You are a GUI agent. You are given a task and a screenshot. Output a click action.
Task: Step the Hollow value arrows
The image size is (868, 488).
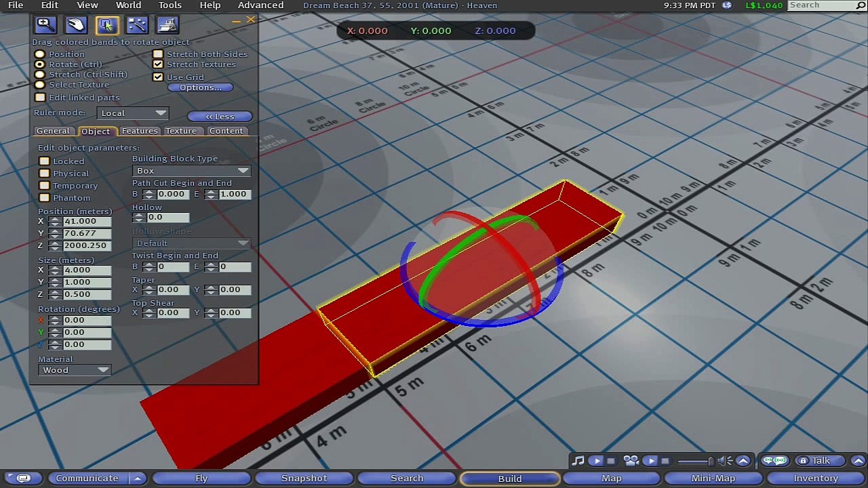140,218
